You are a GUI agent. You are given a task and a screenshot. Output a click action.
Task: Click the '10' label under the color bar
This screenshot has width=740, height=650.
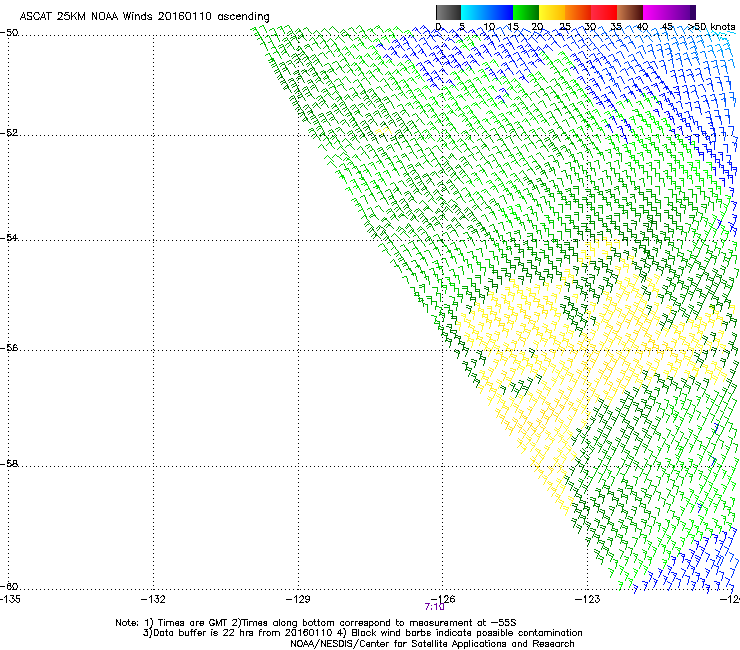(489, 27)
